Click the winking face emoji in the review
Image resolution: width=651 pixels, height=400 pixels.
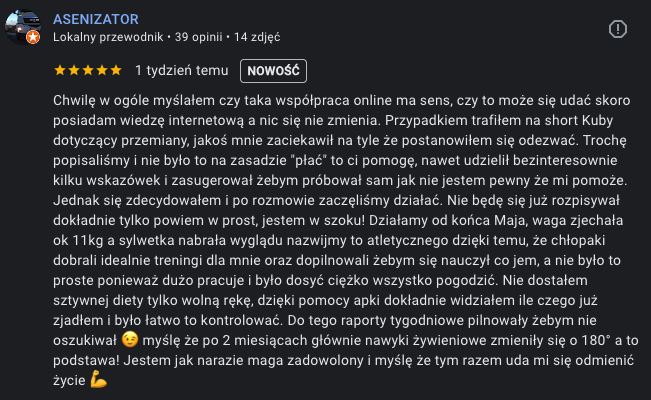128,341
